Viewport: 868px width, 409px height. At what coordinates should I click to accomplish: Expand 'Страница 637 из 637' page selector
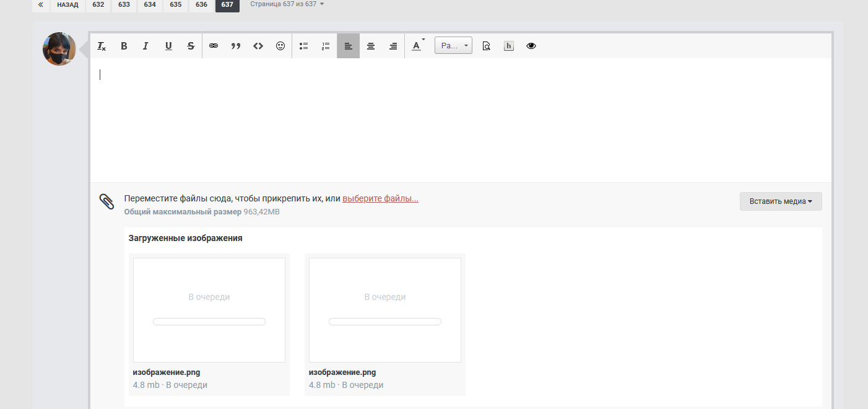click(287, 4)
